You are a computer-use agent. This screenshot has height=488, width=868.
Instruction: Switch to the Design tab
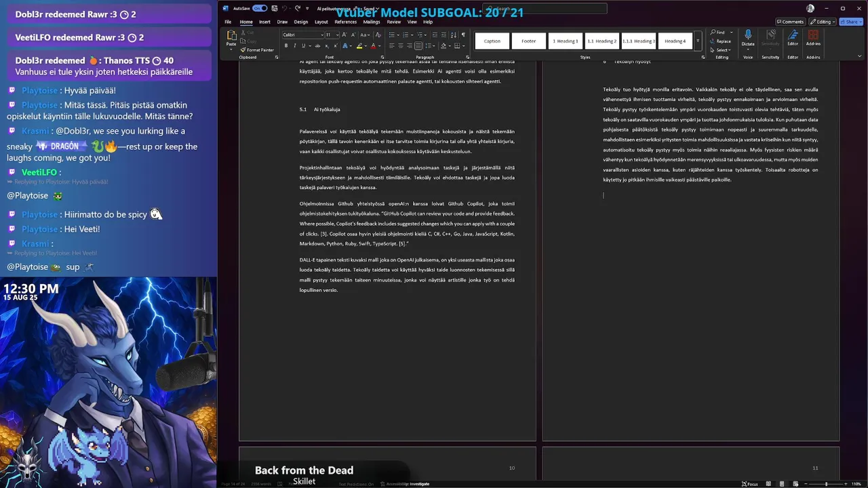pyautogui.click(x=301, y=22)
